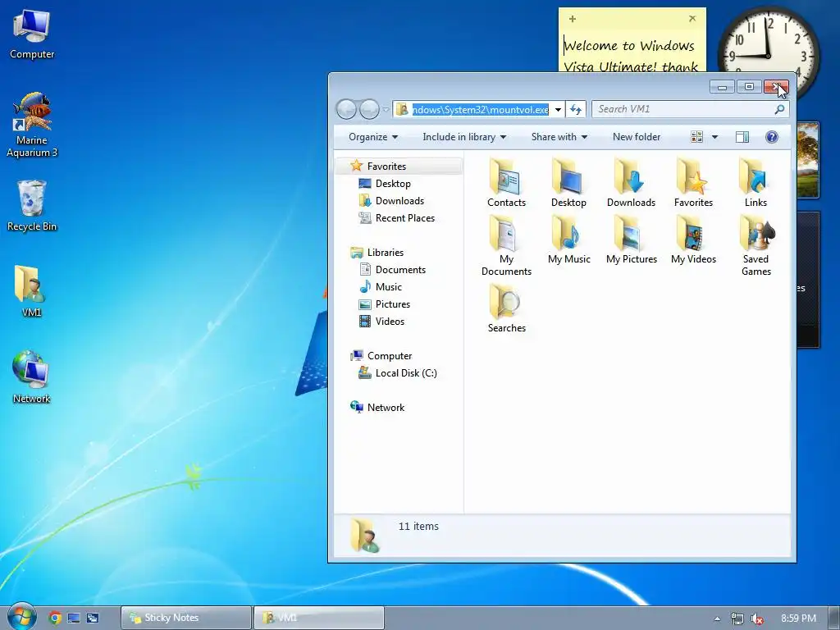Click the address bar path text
The height and width of the screenshot is (630, 840).
pyautogui.click(x=480, y=110)
